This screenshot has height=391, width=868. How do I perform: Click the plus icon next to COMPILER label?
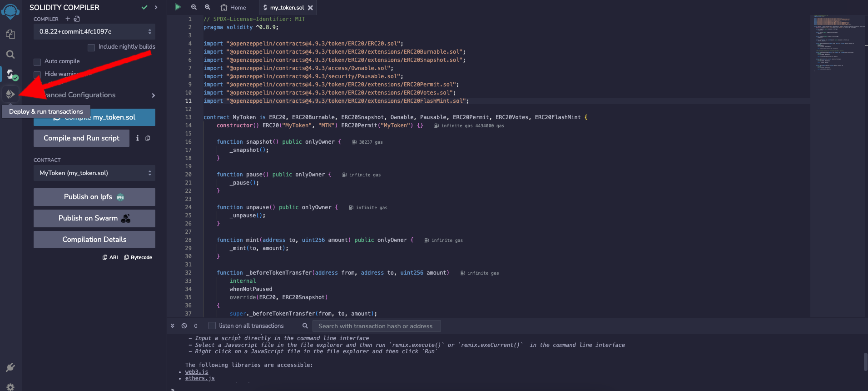[68, 19]
